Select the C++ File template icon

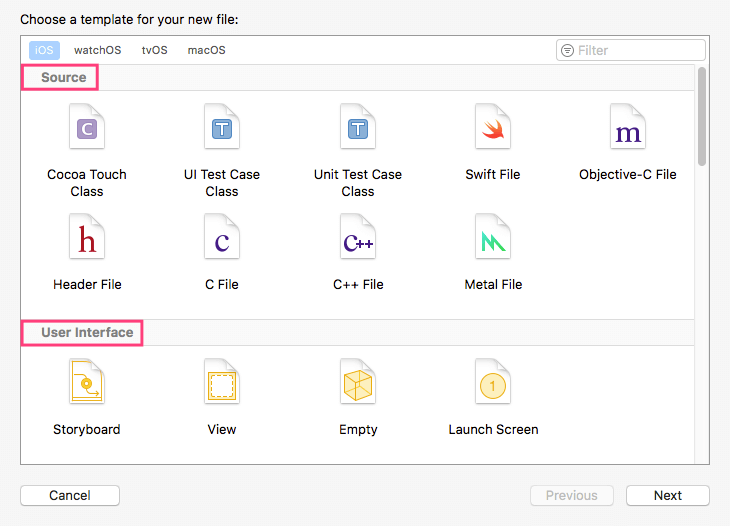[x=358, y=236]
